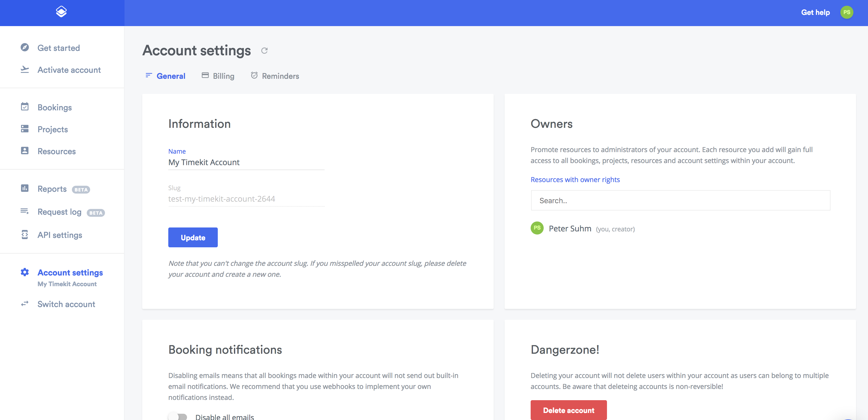Click Get help in the header
Image resolution: width=868 pixels, height=420 pixels.
pyautogui.click(x=815, y=13)
